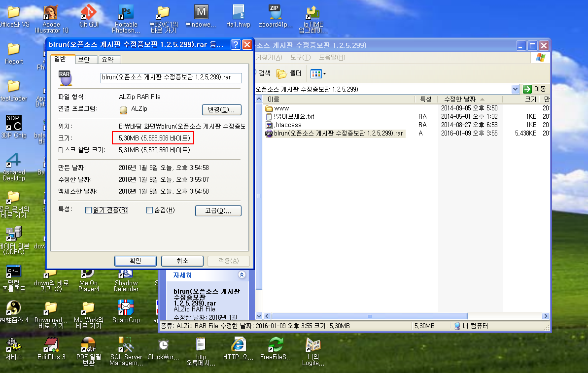Launch SQL Server Management desktop icon
This screenshot has height=373, width=588.
(126, 351)
